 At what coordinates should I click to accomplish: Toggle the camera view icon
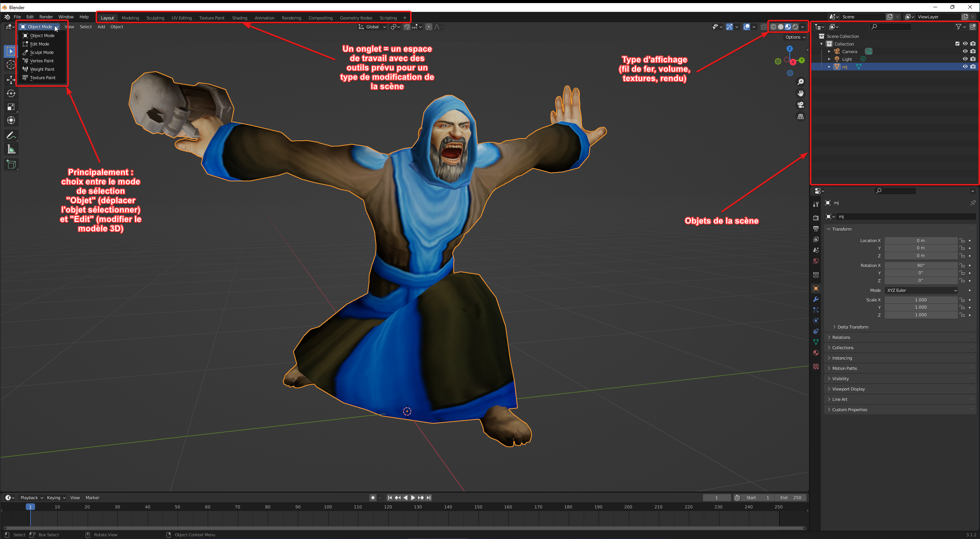click(x=800, y=105)
